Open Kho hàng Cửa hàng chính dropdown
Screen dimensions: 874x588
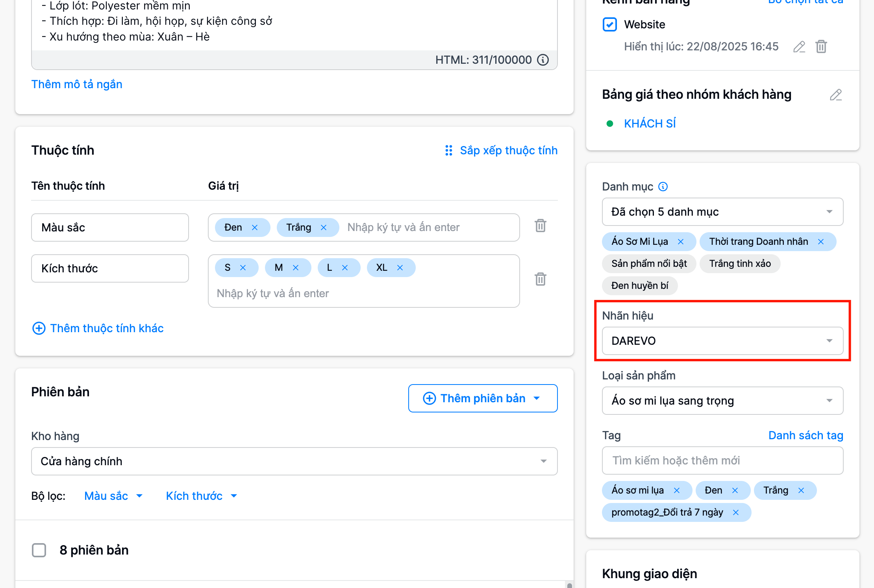pyautogui.click(x=294, y=461)
